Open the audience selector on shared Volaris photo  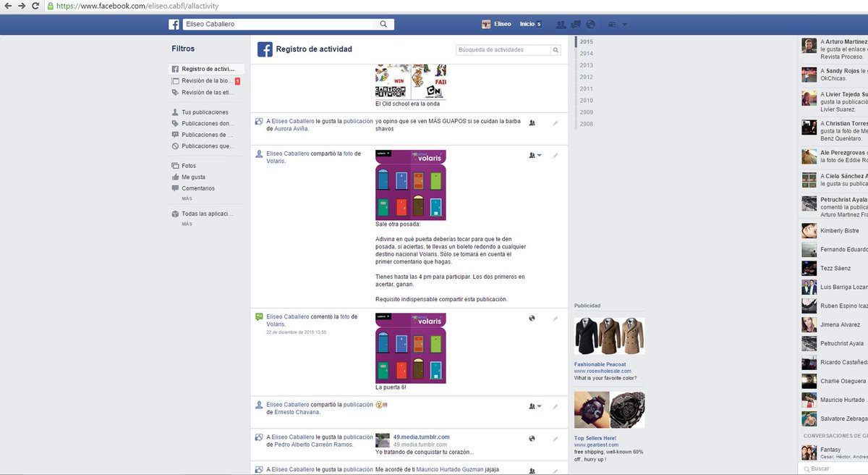pos(535,155)
